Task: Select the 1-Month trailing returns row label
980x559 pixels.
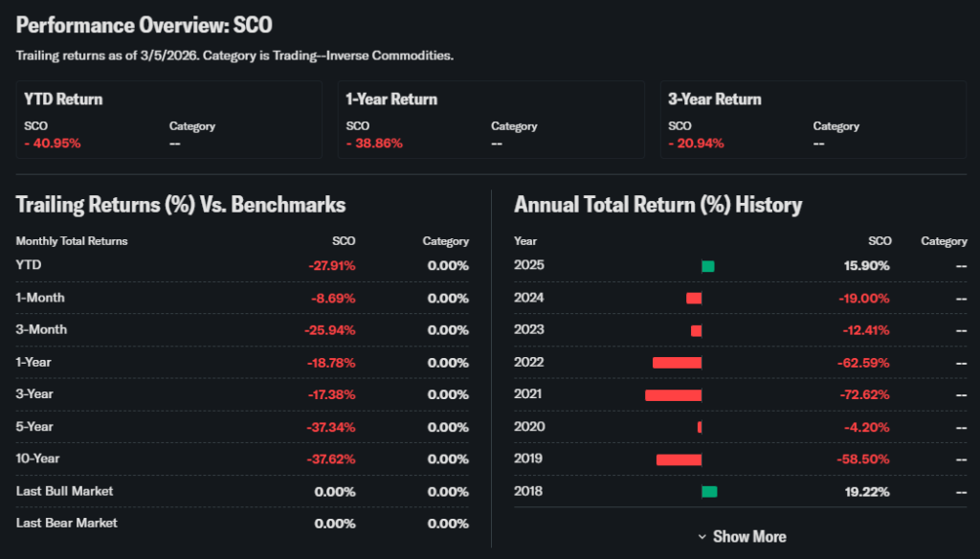Action: point(40,298)
